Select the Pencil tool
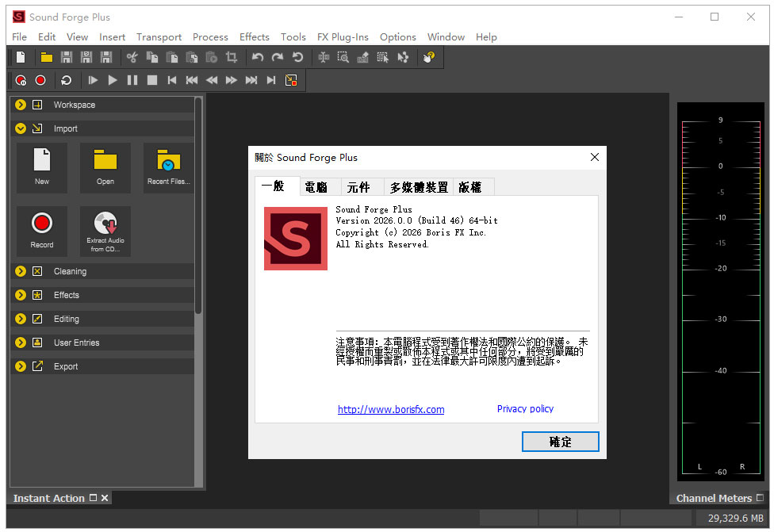The image size is (774, 532). 363,57
